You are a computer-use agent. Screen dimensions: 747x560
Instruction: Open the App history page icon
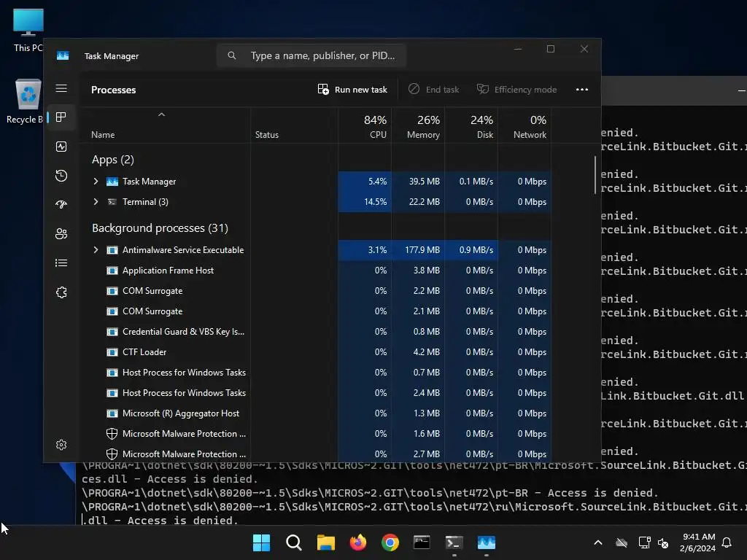(x=61, y=176)
